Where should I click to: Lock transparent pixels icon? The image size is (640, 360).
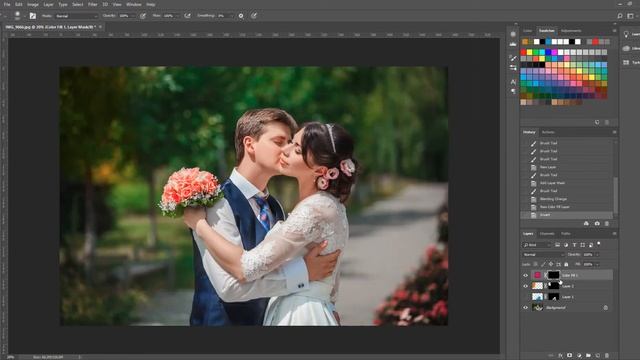pyautogui.click(x=536, y=264)
